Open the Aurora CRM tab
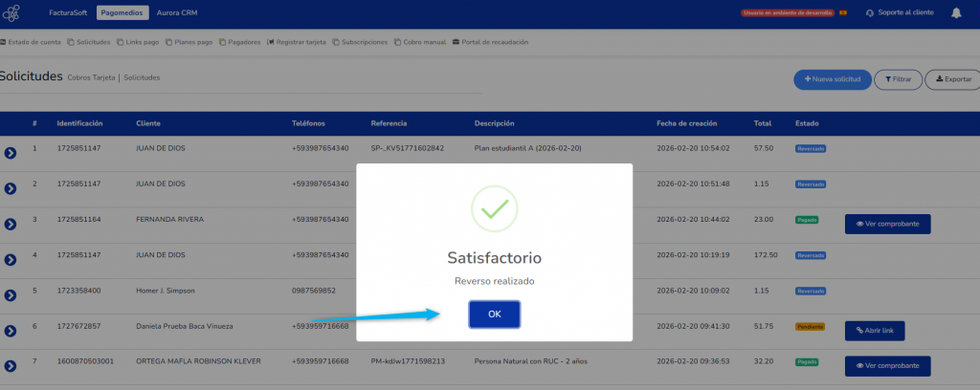980x390 pixels. pos(176,13)
